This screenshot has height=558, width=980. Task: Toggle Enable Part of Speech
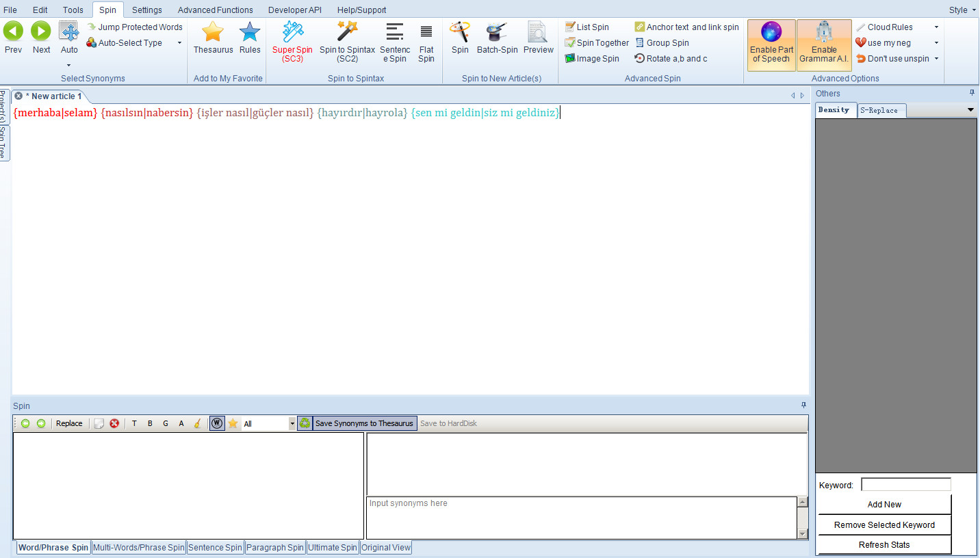pyautogui.click(x=771, y=44)
